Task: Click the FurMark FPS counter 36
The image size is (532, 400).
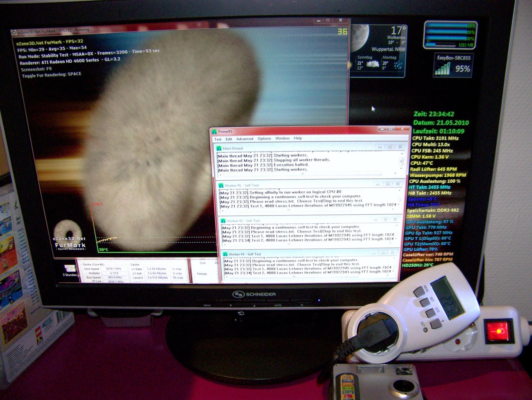Action: [342, 31]
